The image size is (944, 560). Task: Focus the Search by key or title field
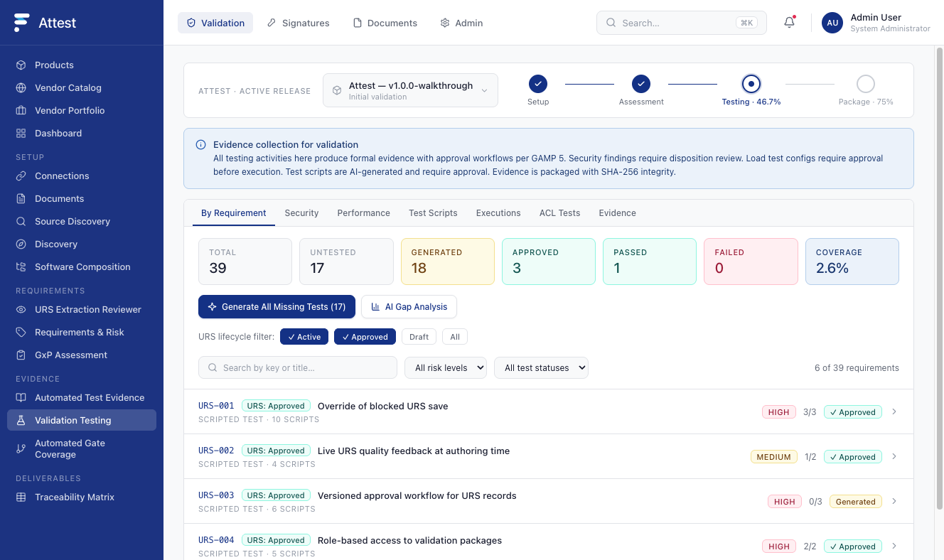click(298, 367)
